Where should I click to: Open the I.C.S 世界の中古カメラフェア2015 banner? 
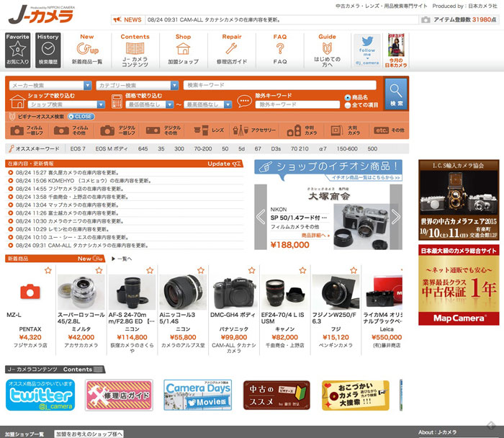point(459,200)
